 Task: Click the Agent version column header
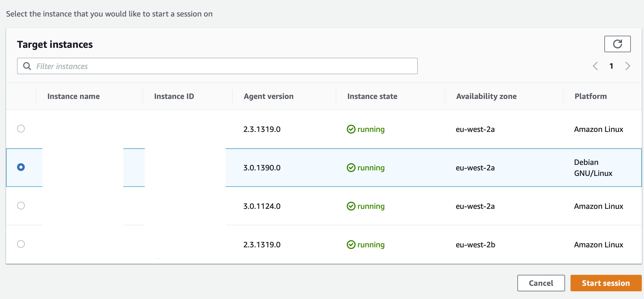269,96
